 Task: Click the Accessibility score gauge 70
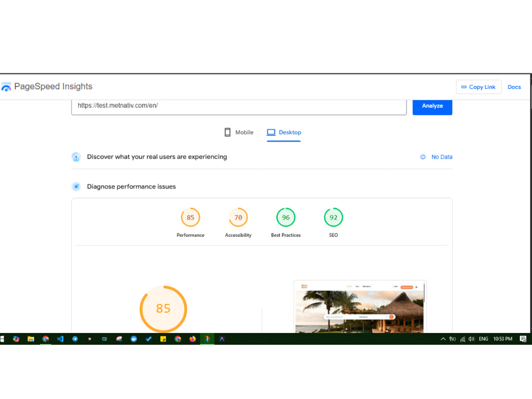238,217
